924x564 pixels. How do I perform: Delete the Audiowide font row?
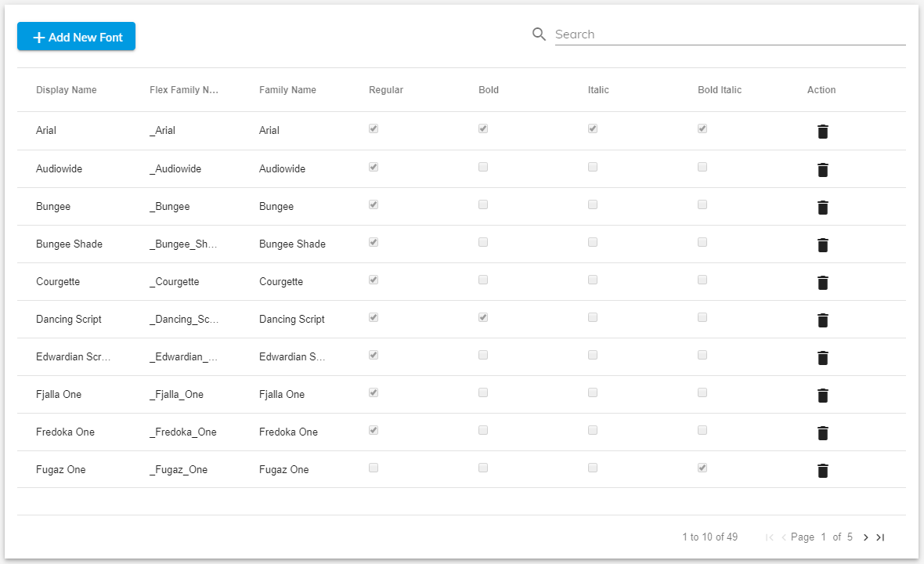[x=823, y=170]
